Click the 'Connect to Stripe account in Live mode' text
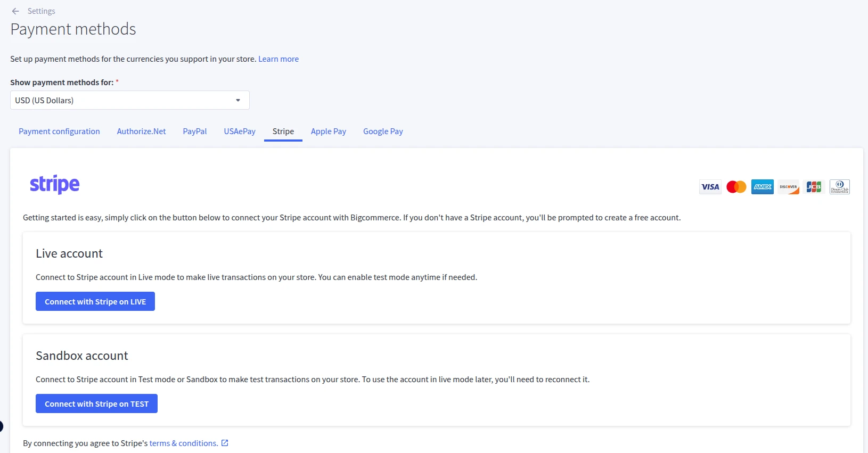This screenshot has width=868, height=453. tap(257, 277)
